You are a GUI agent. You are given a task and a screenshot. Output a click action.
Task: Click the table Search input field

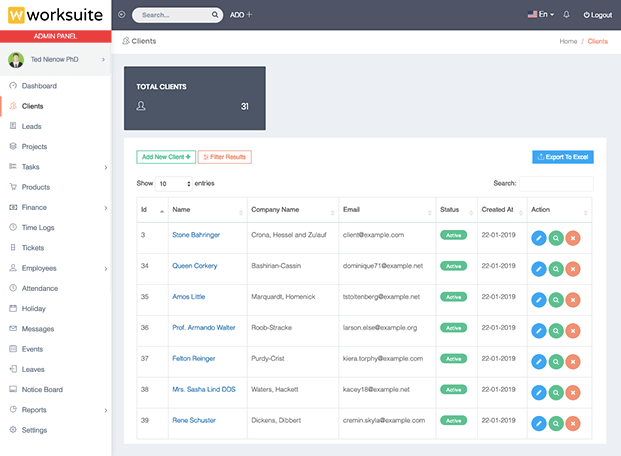[556, 184]
